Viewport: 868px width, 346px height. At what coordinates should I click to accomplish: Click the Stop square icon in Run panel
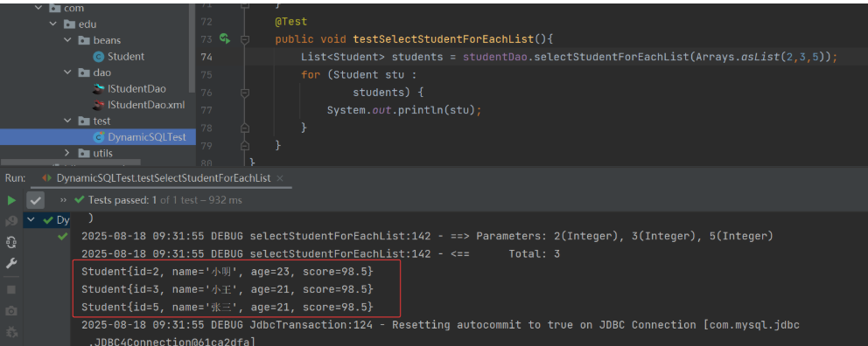coord(11,289)
